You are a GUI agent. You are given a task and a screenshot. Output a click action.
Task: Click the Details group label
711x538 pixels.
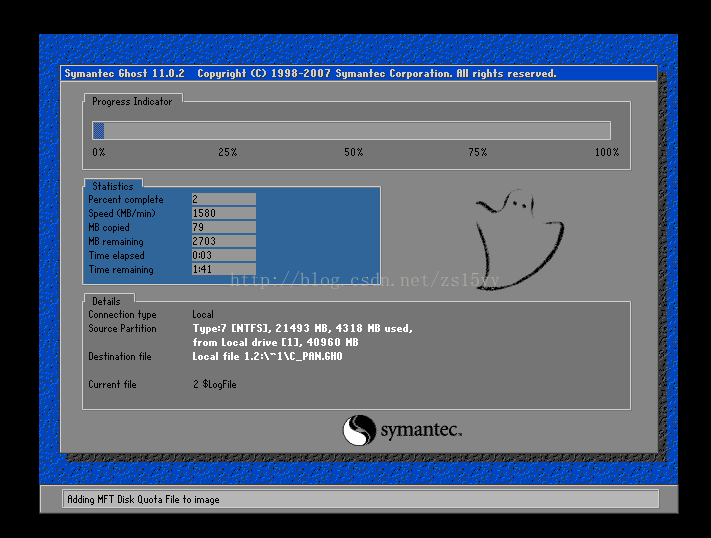106,302
